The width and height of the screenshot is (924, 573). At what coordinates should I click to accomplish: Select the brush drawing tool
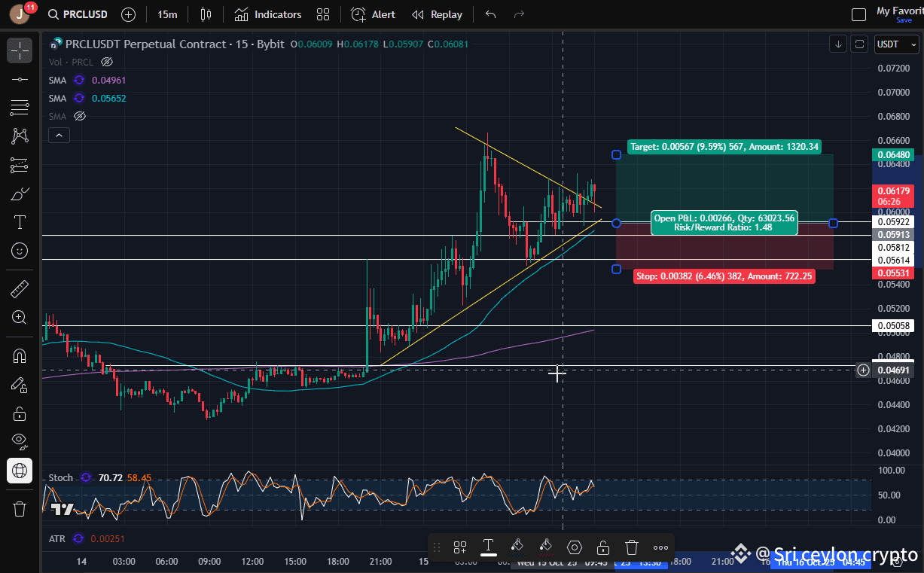coord(19,193)
